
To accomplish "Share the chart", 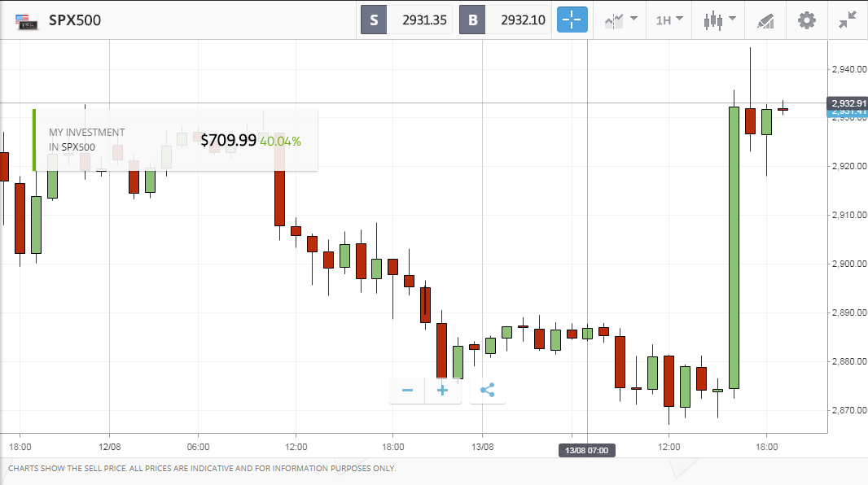I will pos(487,391).
